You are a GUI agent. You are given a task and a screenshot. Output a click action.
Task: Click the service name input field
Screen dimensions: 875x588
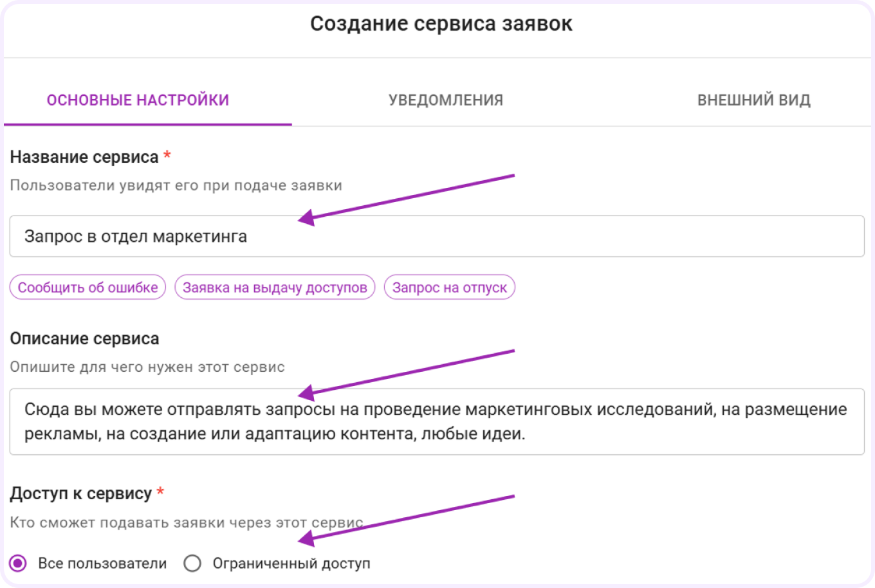tap(437, 236)
